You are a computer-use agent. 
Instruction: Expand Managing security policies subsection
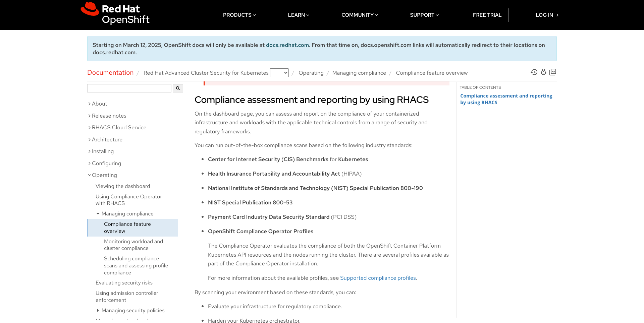[130, 311]
